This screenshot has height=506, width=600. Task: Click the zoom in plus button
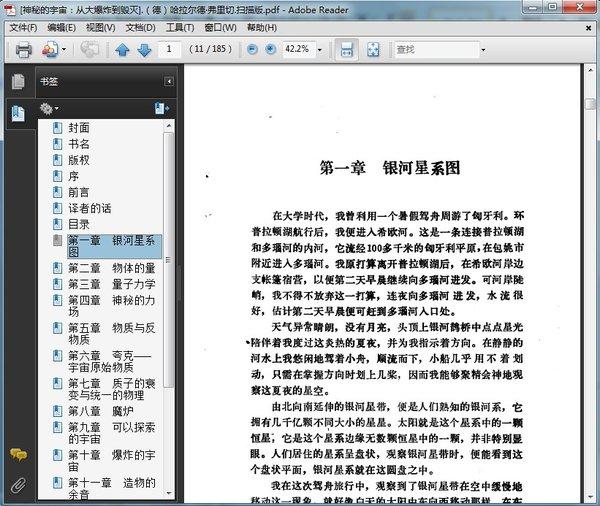pos(271,49)
